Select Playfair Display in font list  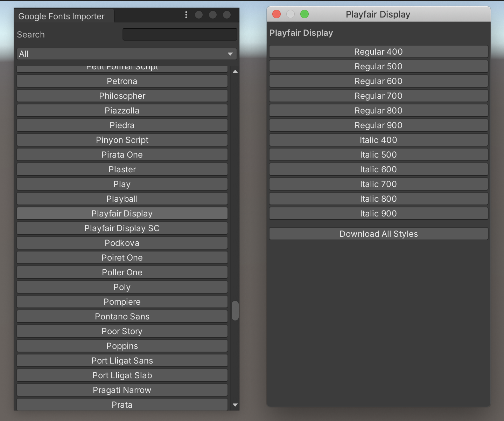(x=122, y=214)
